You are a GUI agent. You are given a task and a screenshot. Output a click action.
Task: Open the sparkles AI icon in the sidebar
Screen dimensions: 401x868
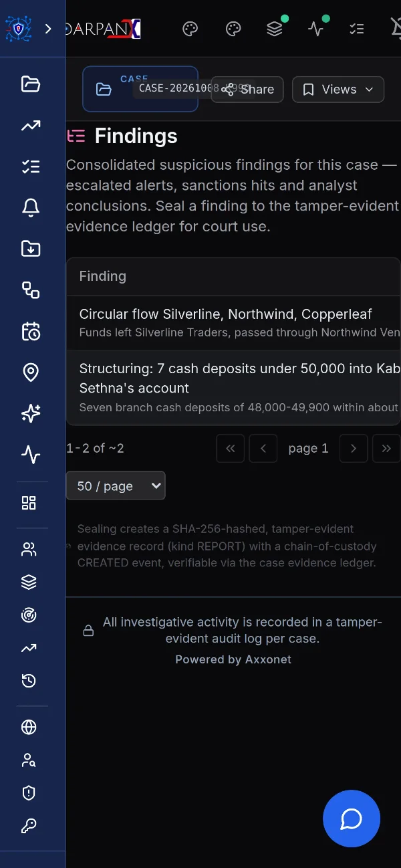[x=31, y=414]
